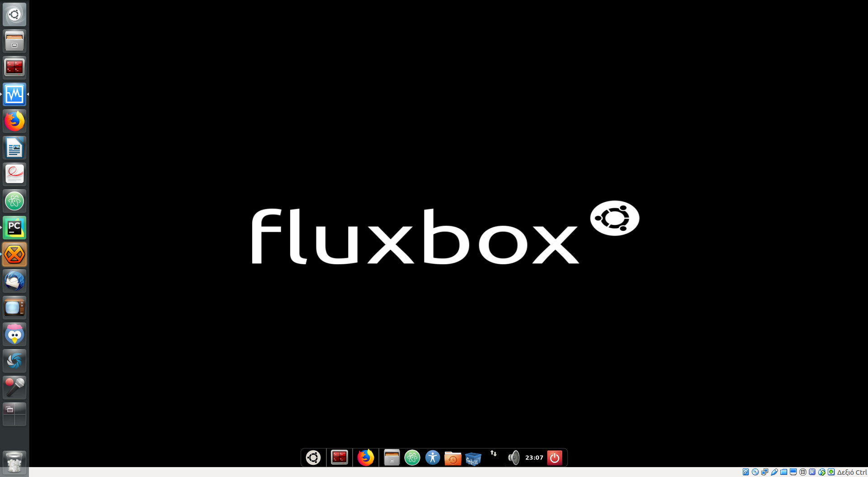Viewport: 868px width, 477px height.
Task: Open the workspace switcher in the launcher
Action: click(14, 414)
